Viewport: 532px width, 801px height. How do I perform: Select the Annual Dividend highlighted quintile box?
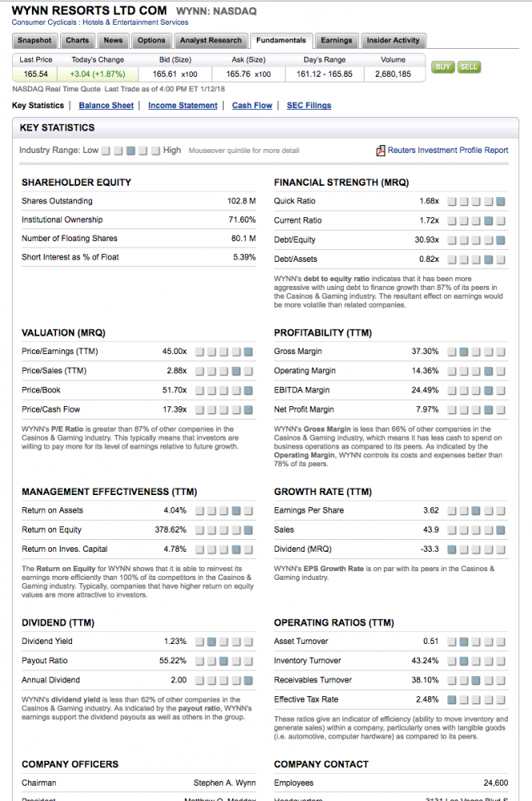pyautogui.click(x=248, y=680)
